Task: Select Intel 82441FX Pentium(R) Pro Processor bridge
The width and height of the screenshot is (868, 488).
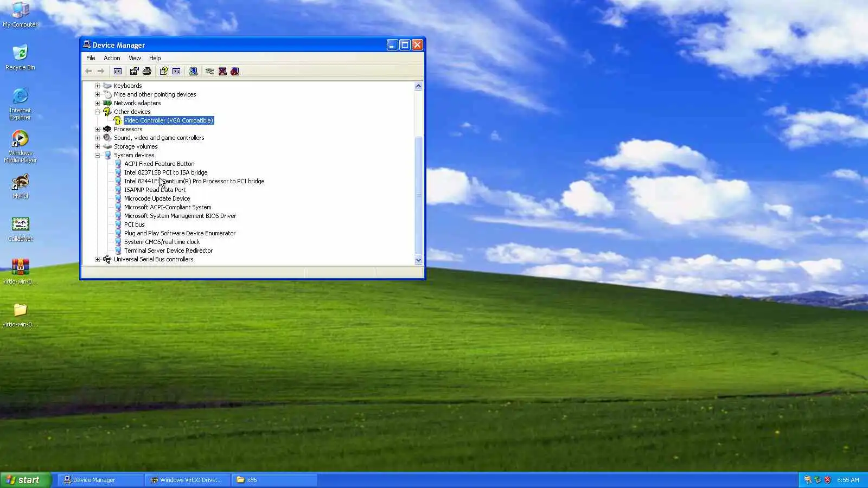Action: coord(194,181)
